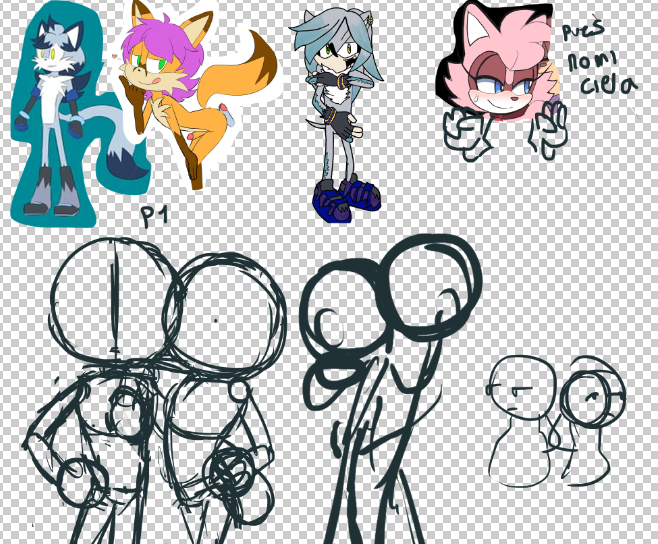Click the gray hedgehog with blue shoes
658x544 pixels.
coord(338,115)
